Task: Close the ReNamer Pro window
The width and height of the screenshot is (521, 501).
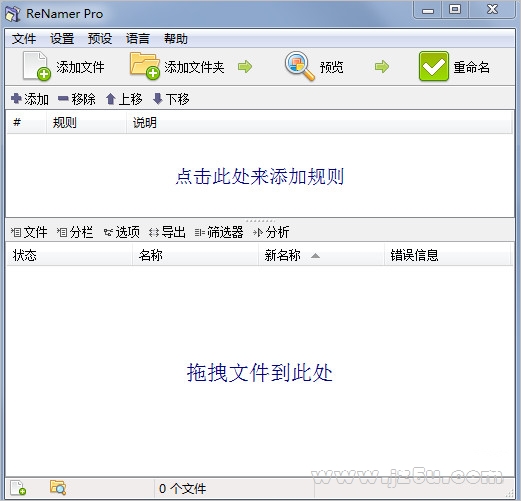Action: tap(492, 9)
